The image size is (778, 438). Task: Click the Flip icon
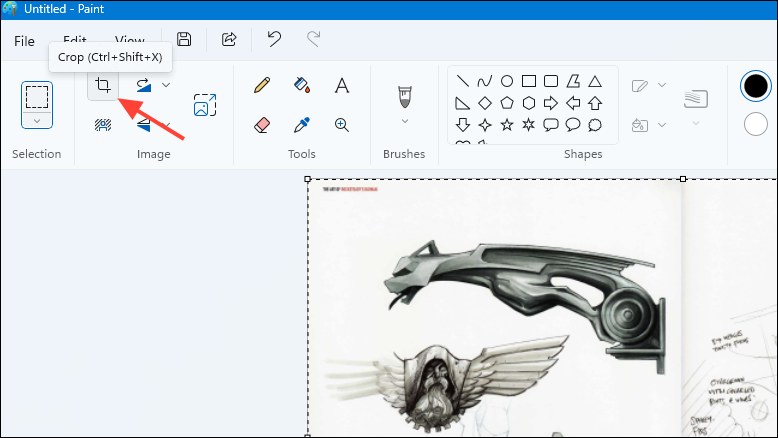pos(143,125)
